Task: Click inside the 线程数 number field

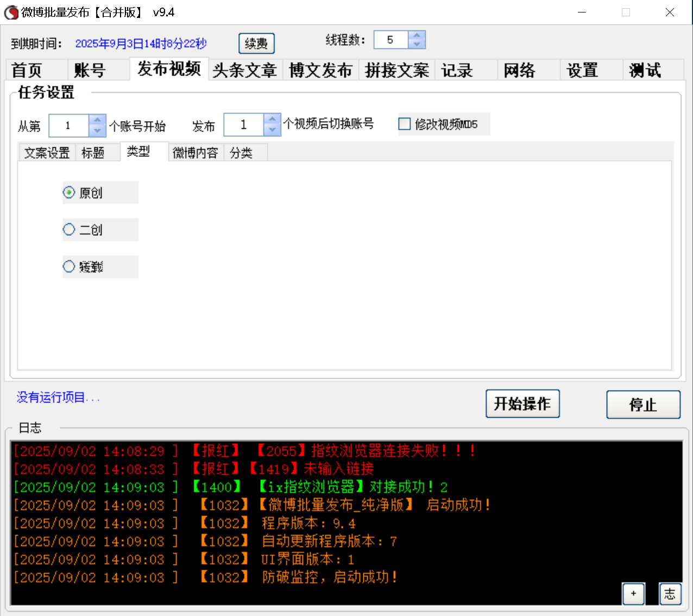Action: [391, 39]
